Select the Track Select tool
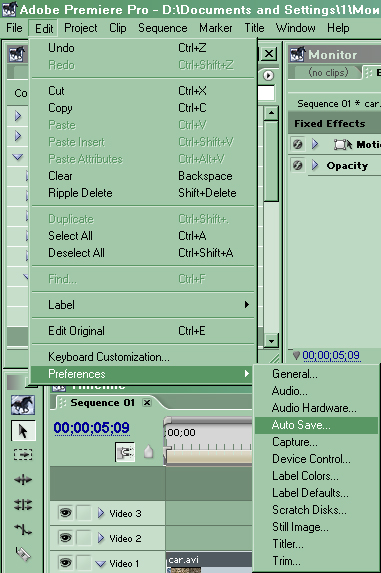This screenshot has width=381, height=573. click(x=23, y=455)
